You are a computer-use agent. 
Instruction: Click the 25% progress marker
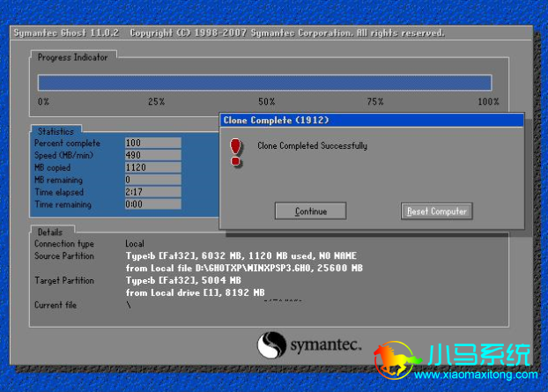(156, 101)
